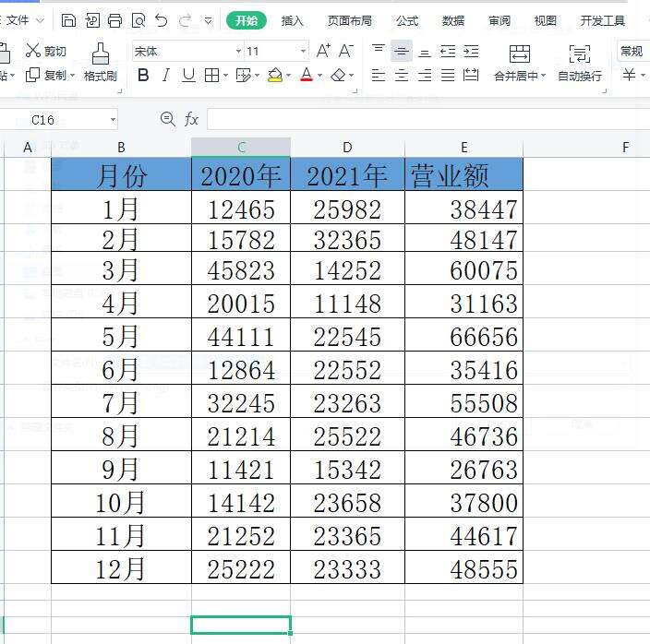Activate Format Painter (格式刷)
This screenshot has height=644, width=650.
point(101,62)
